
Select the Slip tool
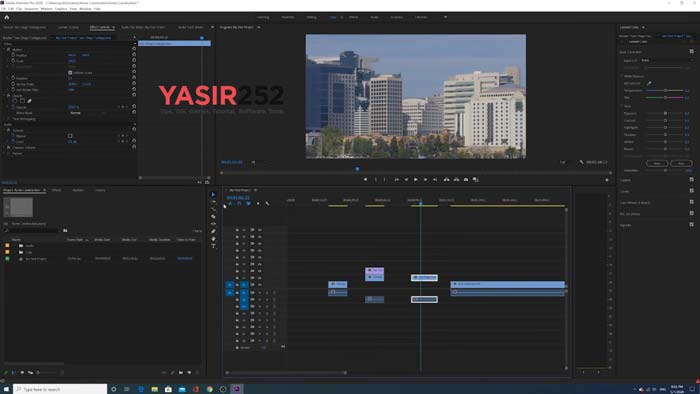coord(213,224)
